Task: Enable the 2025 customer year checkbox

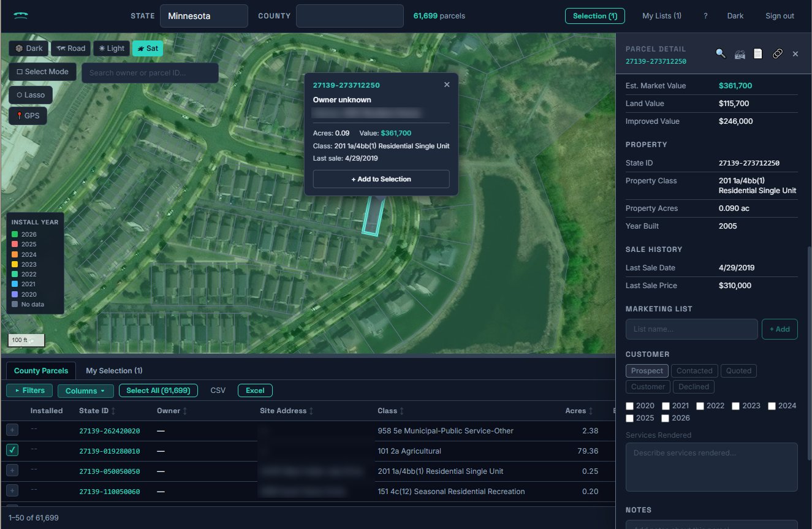Action: coord(629,418)
